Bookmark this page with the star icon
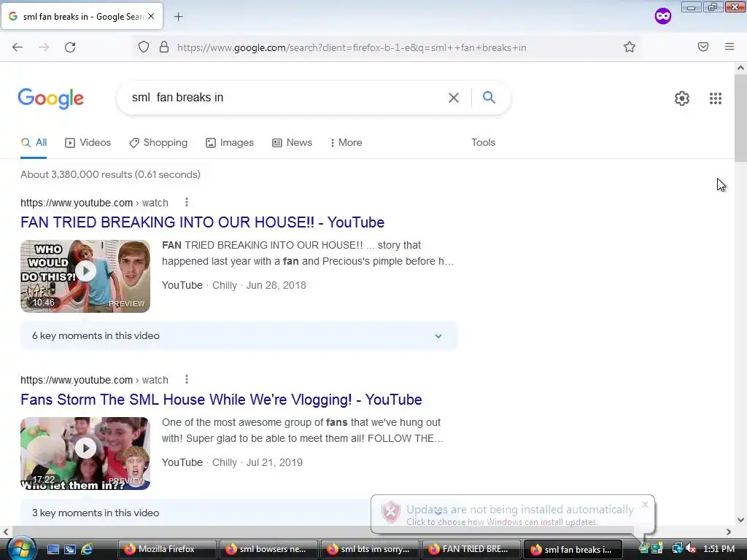The image size is (747, 560). pyautogui.click(x=630, y=47)
